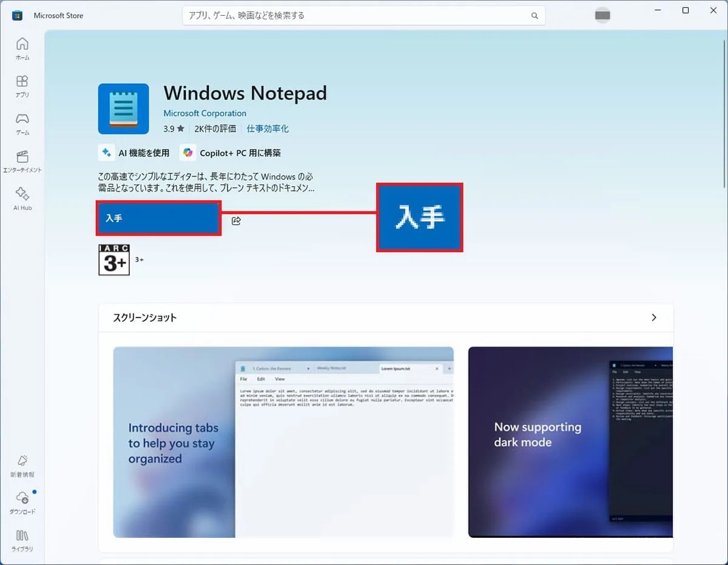Open the 仕事効率化 category link
The height and width of the screenshot is (565, 728).
point(268,129)
